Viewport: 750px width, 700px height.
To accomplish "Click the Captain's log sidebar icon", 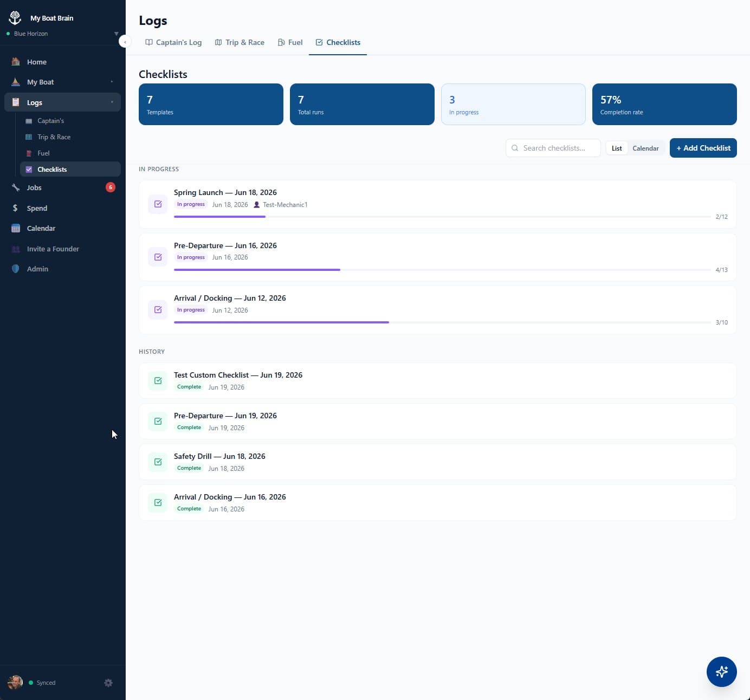I will point(29,121).
